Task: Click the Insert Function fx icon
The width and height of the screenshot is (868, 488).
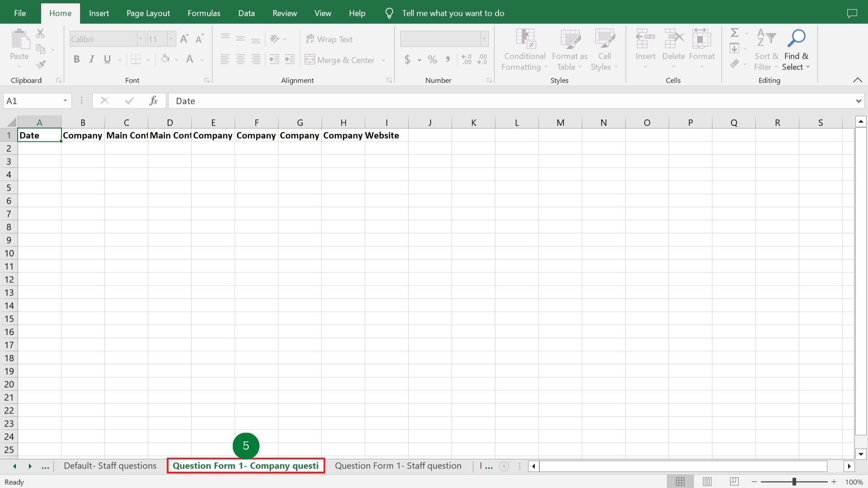Action: [153, 101]
